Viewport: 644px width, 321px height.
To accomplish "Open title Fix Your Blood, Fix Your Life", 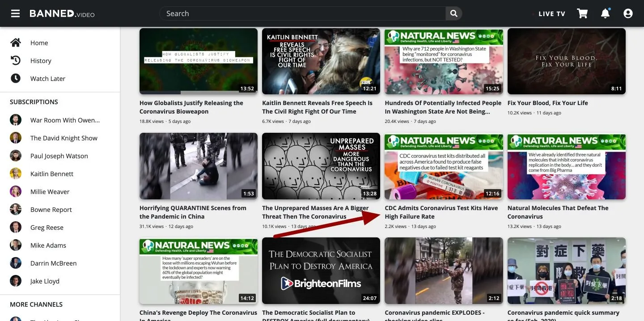I will 548,103.
